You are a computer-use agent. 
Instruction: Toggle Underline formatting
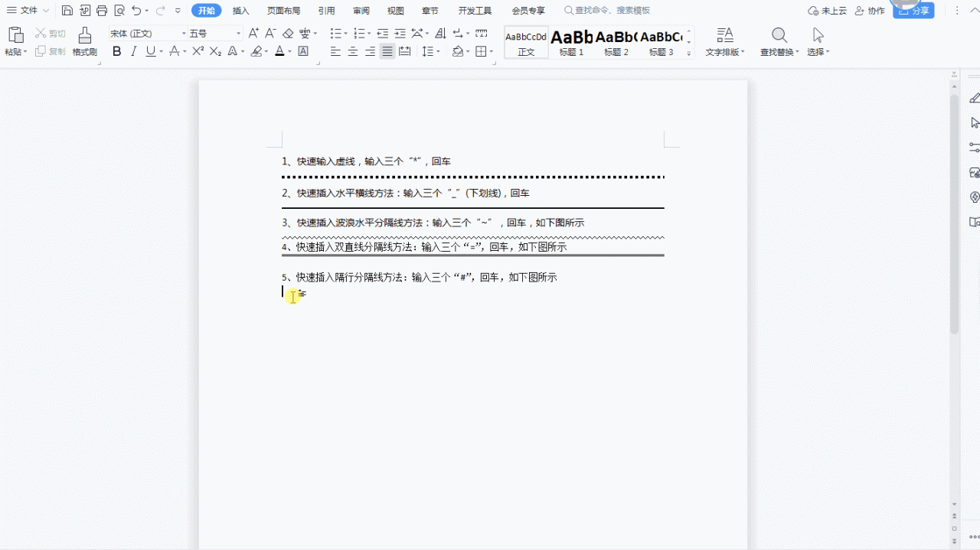(150, 51)
